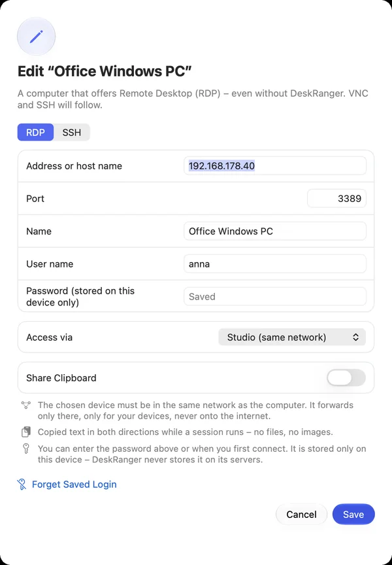Toggle the Share Clipboard switch
Image resolution: width=392 pixels, height=565 pixels.
[346, 377]
